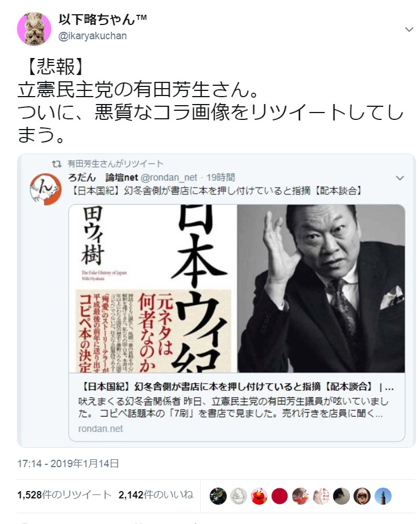This screenshot has height=524, width=420.
Task: Expand the quoted rondan_net tweet options chevron
Action: (400, 178)
